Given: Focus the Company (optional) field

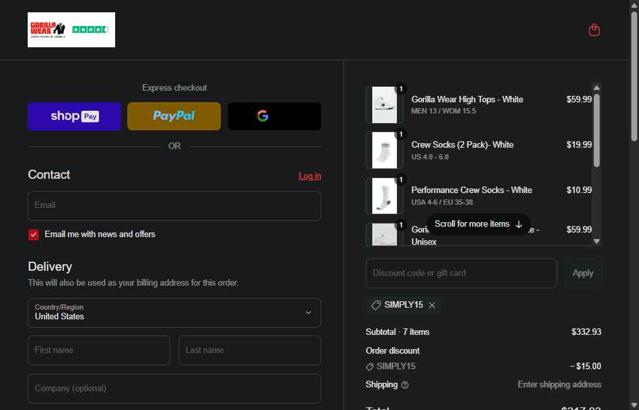Looking at the screenshot, I should (174, 388).
